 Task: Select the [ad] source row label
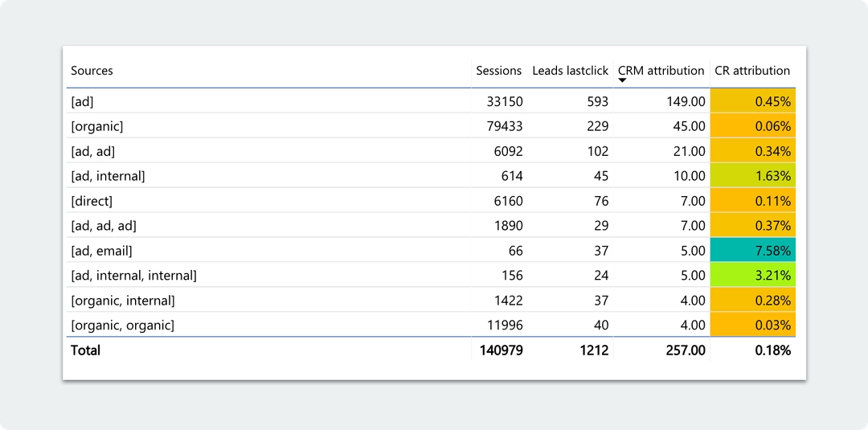83,101
